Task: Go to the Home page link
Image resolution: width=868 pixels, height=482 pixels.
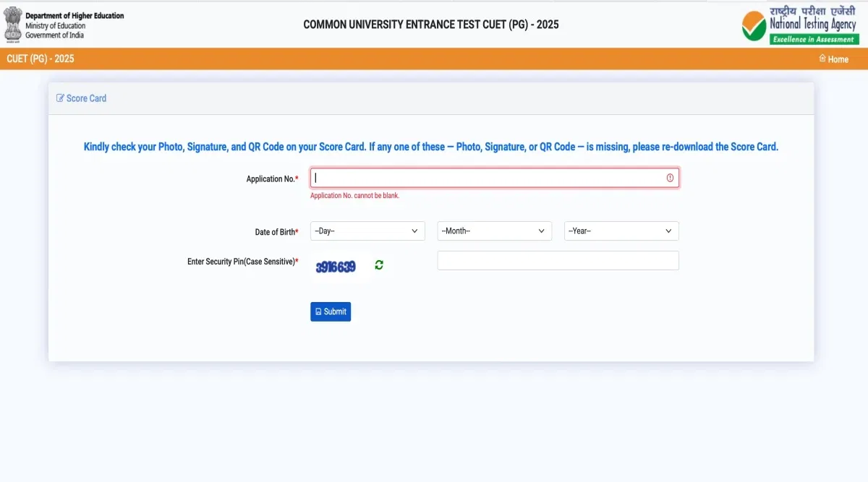Action: tap(838, 59)
